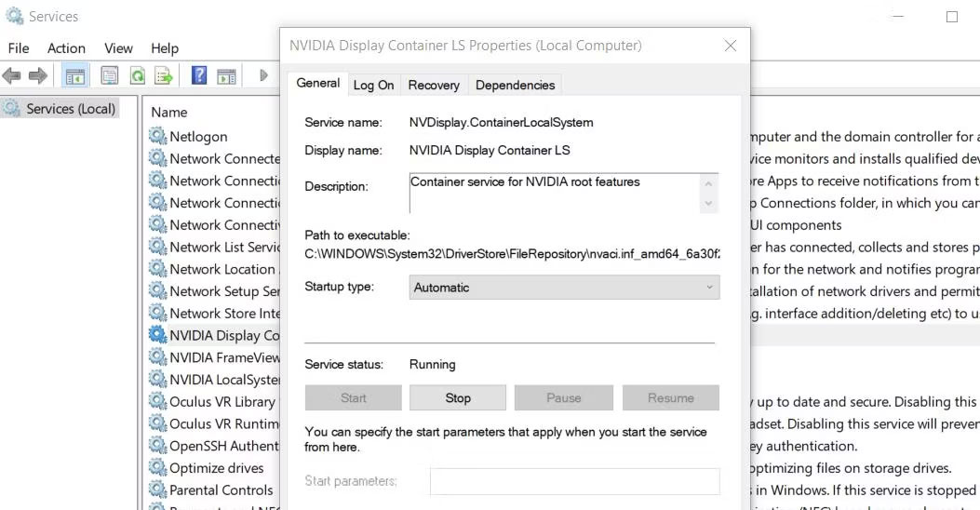Click the greyed Resume button

point(671,398)
